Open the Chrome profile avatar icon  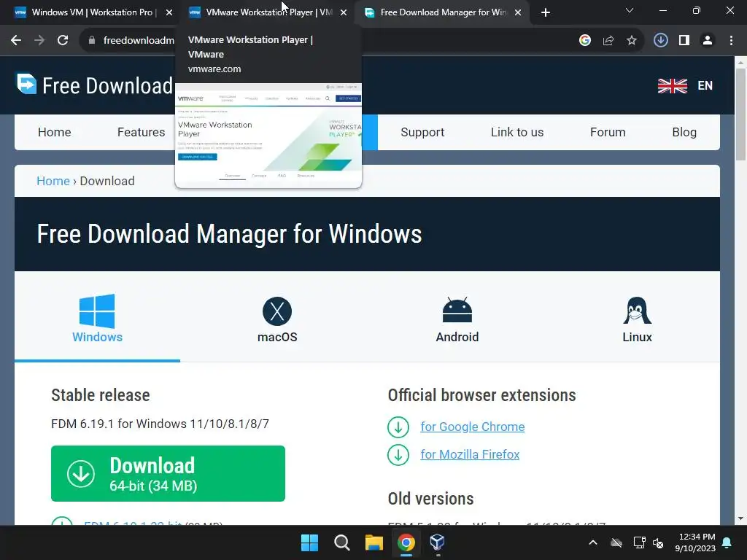click(708, 41)
